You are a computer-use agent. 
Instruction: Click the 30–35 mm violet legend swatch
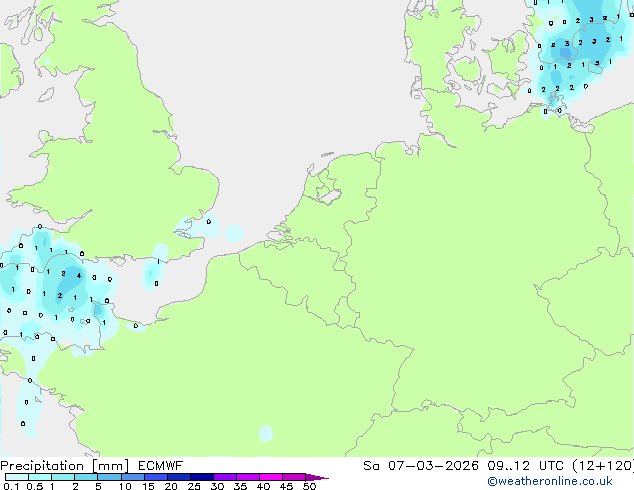tap(224, 477)
